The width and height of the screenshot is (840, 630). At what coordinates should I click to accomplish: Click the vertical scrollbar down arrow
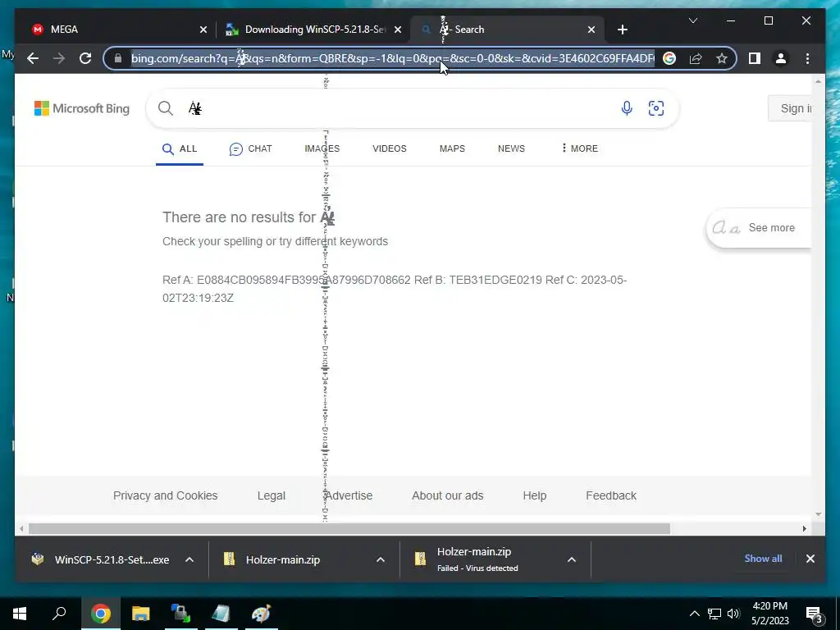[818, 514]
